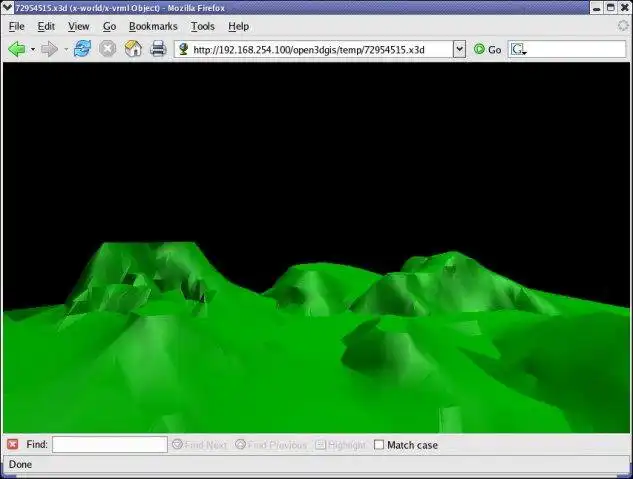Click the activity throbber icon

click(624, 26)
